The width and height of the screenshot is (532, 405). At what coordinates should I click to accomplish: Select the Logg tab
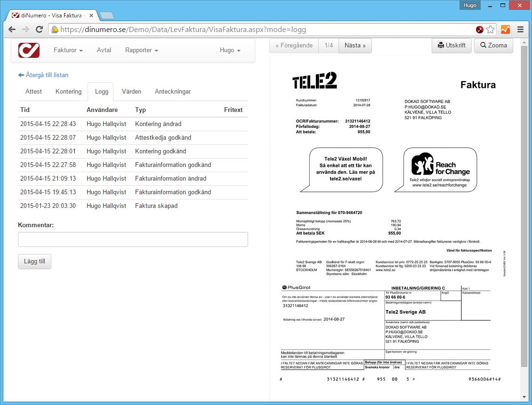pos(101,92)
